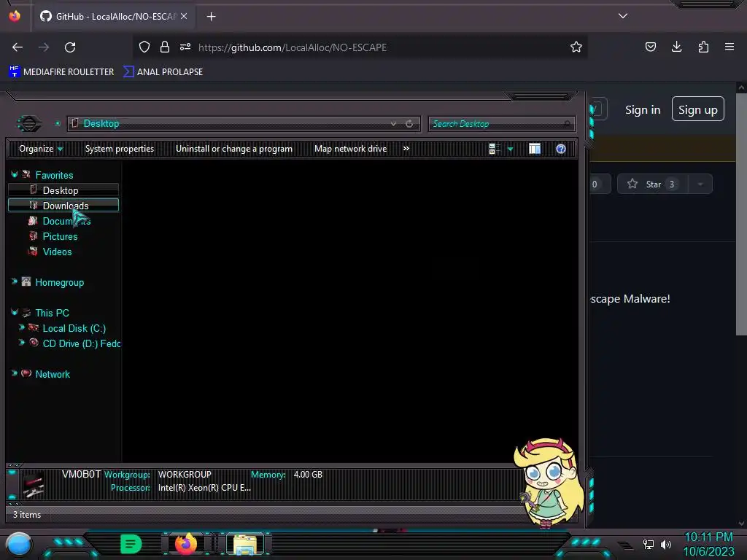
Task: Open System properties from Explorer toolbar
Action: coord(120,149)
